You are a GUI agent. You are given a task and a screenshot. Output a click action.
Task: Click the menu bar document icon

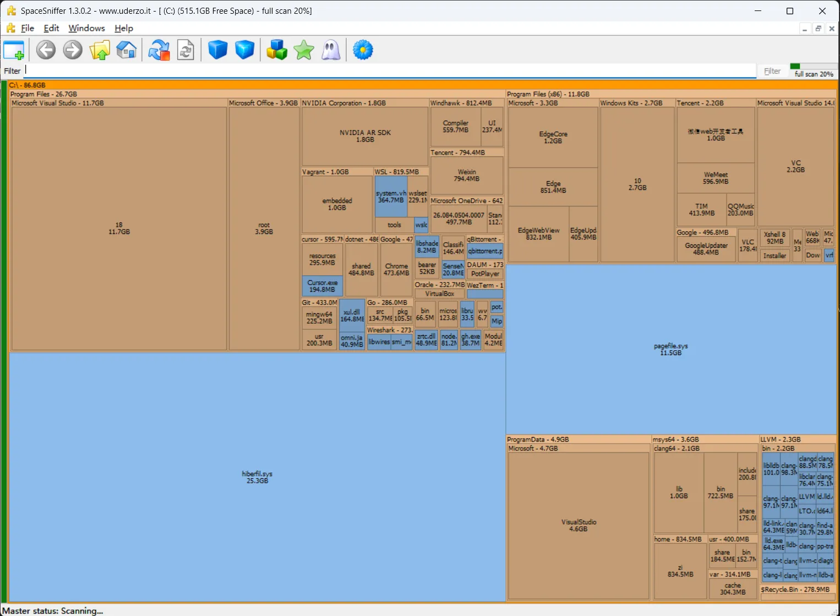click(x=10, y=28)
